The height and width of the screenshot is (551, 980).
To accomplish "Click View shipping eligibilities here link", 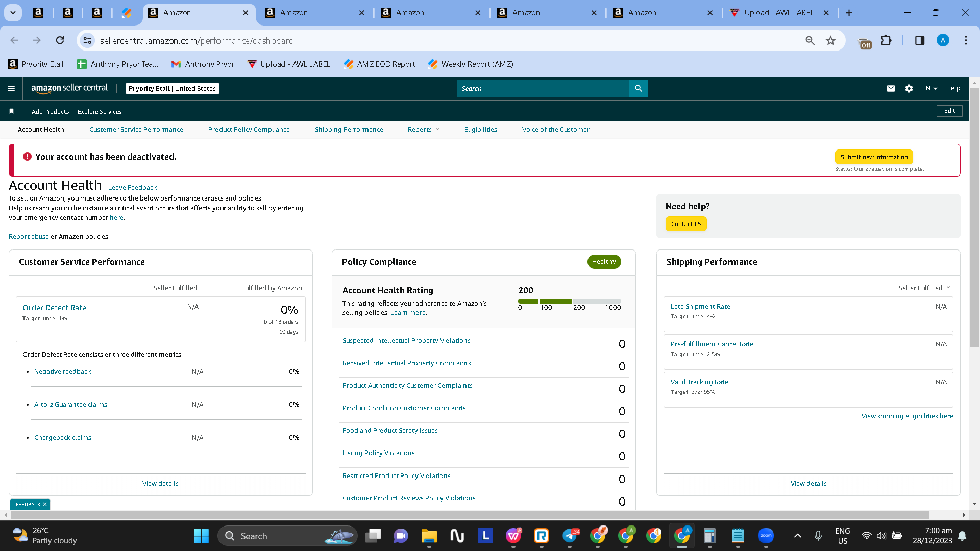I will (908, 416).
